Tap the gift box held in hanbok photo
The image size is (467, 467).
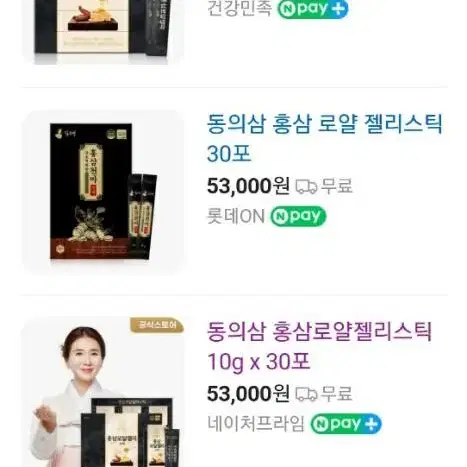click(130, 433)
